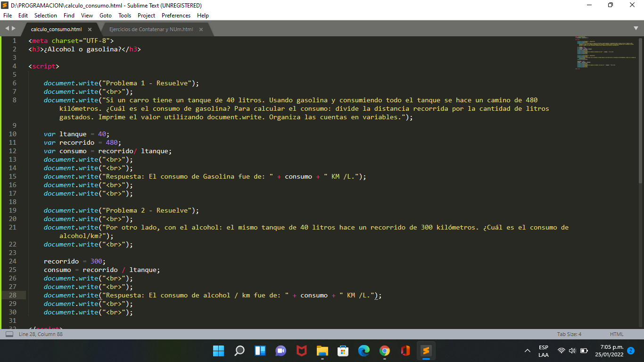Place cursor on 'var consumo = recorrido/ ltanque;' line
The height and width of the screenshot is (362, 644).
(108, 151)
